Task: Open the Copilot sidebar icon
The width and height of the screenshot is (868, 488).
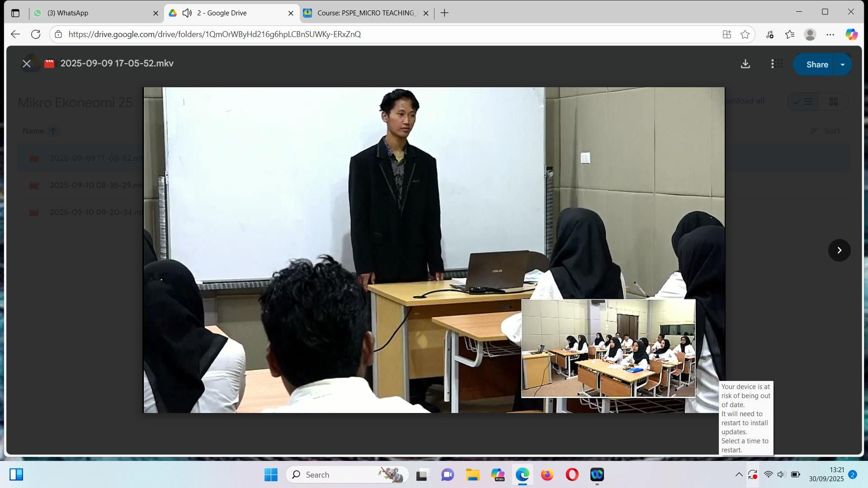Action: tap(851, 34)
